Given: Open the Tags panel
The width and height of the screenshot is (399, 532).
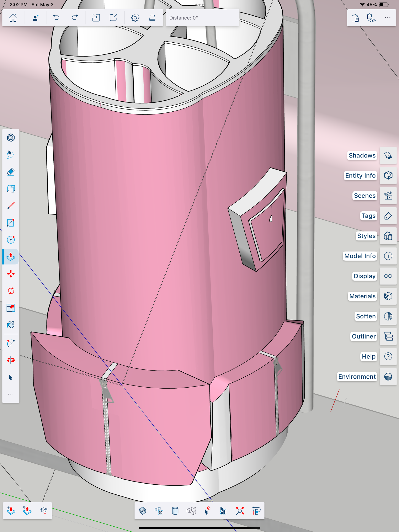Looking at the screenshot, I should 388,216.
